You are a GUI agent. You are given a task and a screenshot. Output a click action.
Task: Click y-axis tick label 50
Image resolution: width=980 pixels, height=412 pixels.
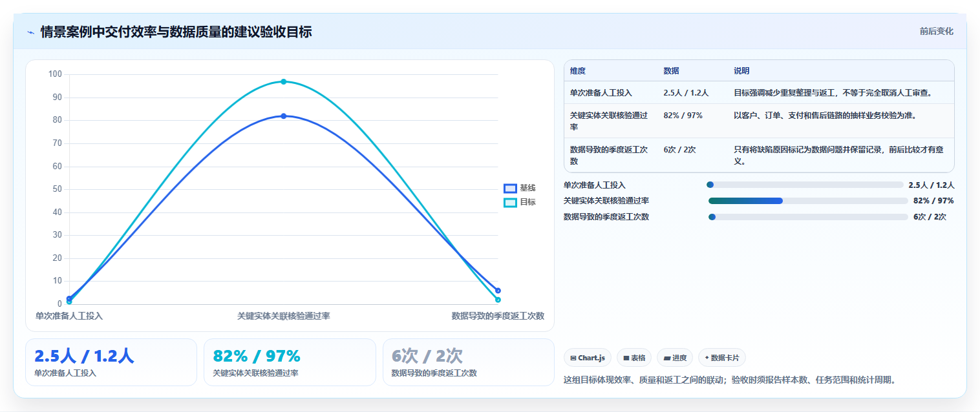tap(57, 189)
